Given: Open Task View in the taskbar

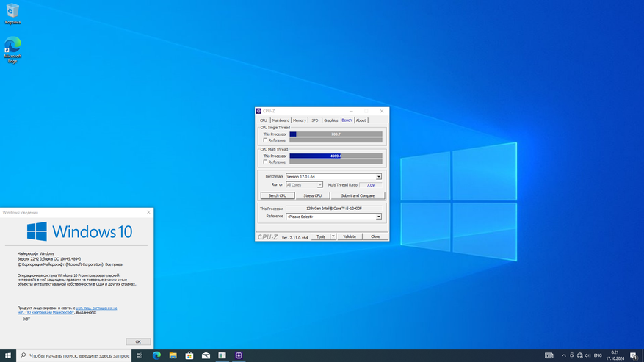Looking at the screenshot, I should (x=140, y=355).
